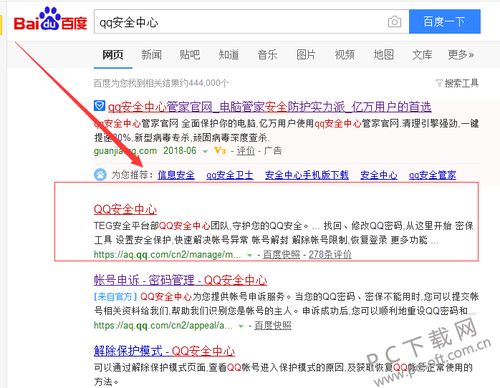Click the guanjia.qq.com ad URL
This screenshot has width=500, height=388.
click(x=125, y=151)
